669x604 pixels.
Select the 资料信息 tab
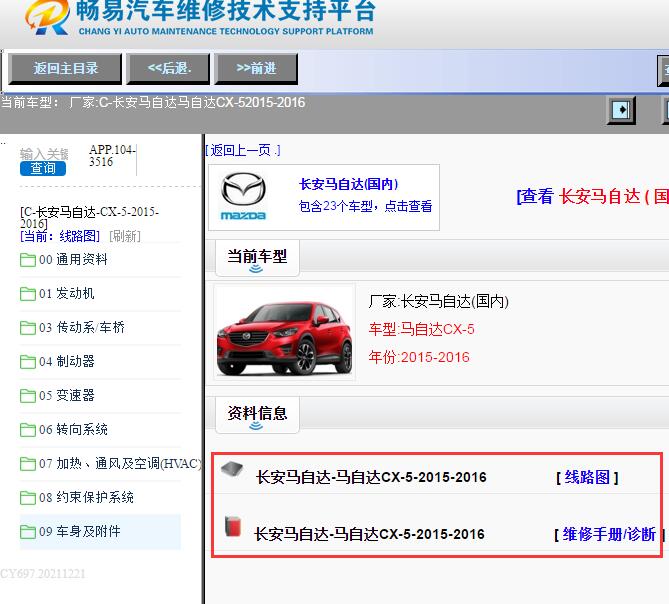(x=257, y=415)
